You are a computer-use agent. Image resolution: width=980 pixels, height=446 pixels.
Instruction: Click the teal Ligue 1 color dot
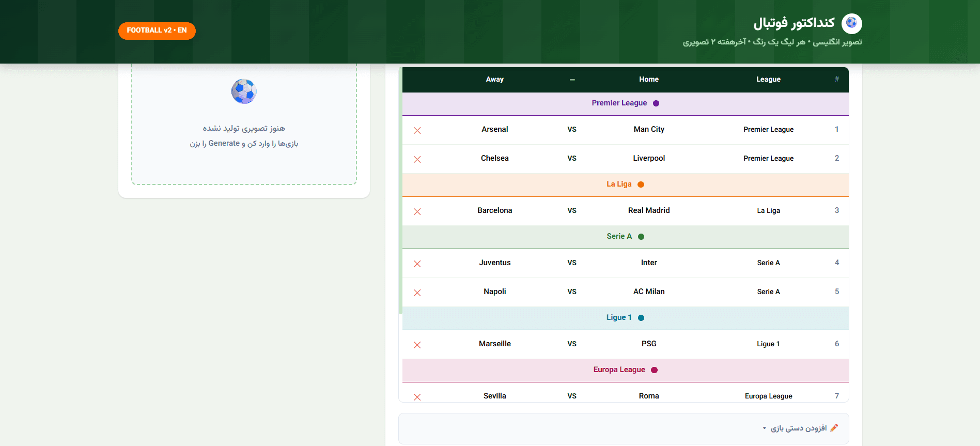pos(641,318)
